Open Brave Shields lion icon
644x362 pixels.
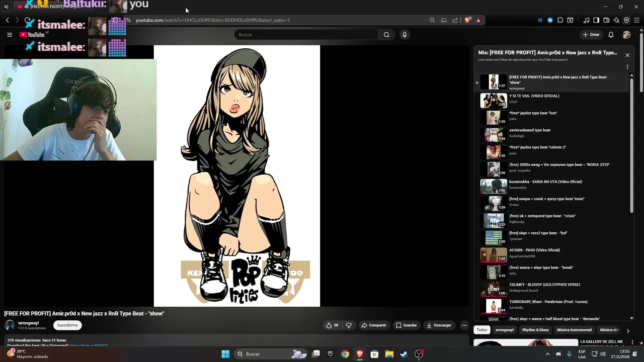tap(468, 20)
